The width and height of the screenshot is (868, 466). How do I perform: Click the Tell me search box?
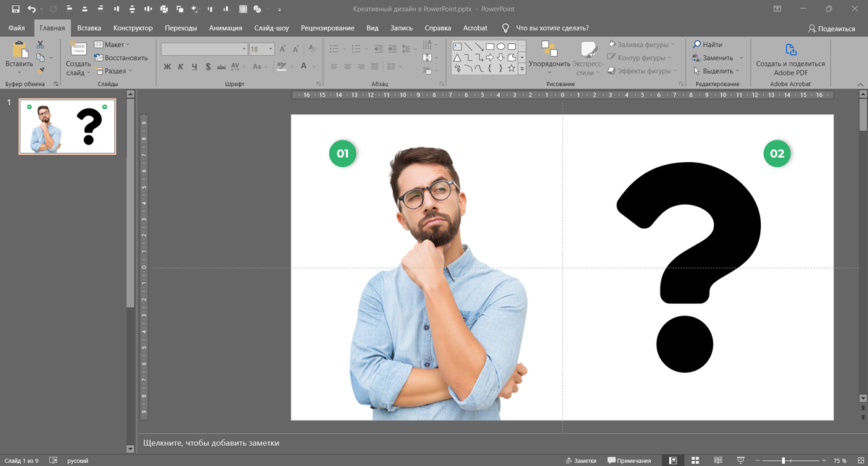552,28
